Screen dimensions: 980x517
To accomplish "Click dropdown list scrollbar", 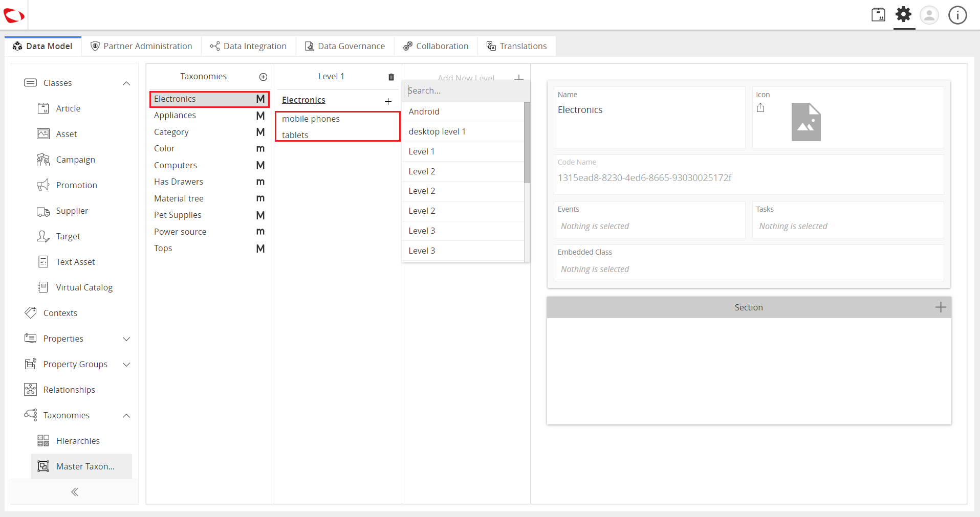I will coord(527,143).
